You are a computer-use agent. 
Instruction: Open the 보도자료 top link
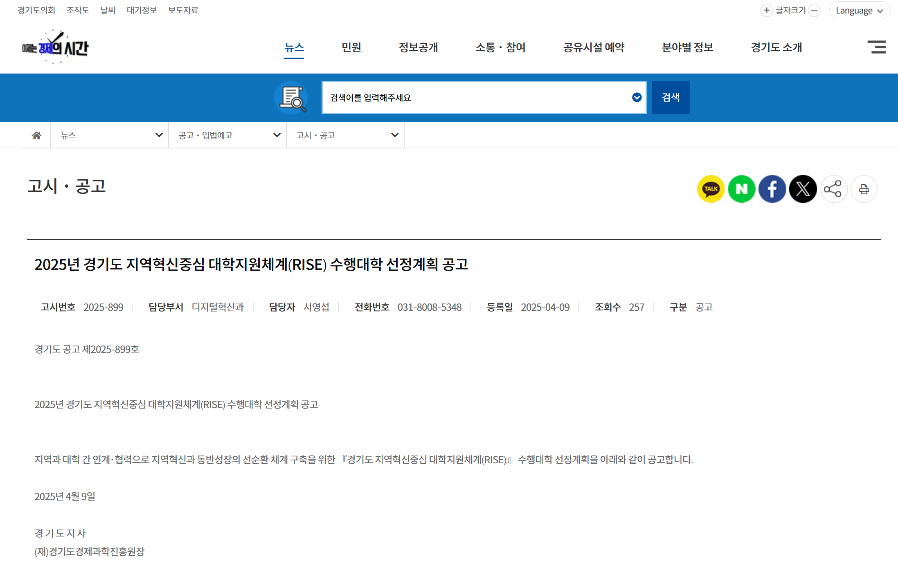[183, 10]
